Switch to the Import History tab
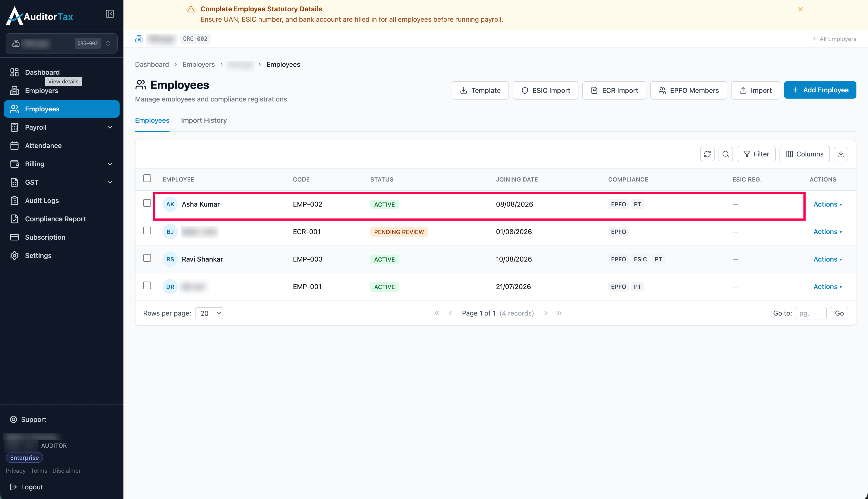This screenshot has height=499, width=868. point(204,120)
